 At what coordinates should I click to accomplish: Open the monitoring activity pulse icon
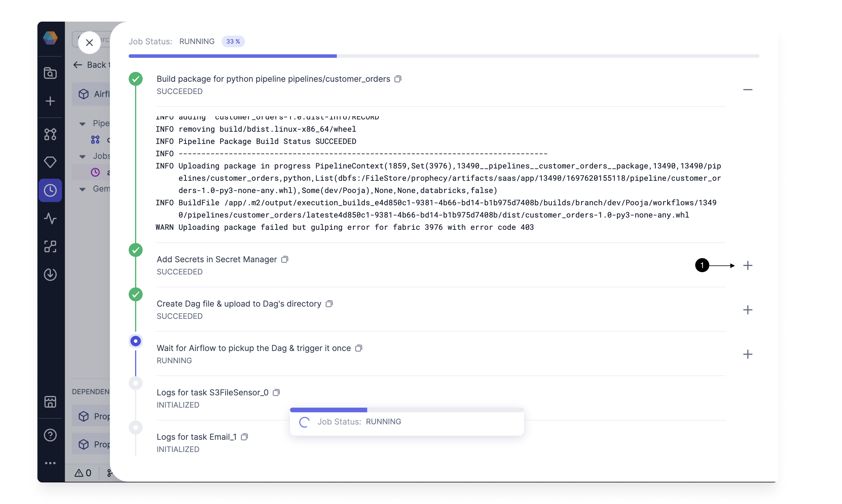[50, 218]
